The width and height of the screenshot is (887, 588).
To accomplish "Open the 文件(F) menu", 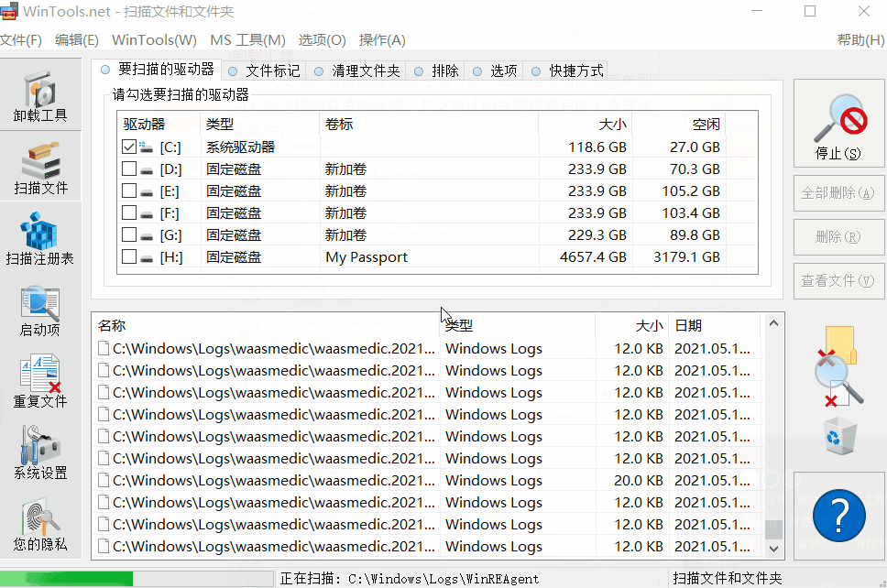I will pos(21,40).
